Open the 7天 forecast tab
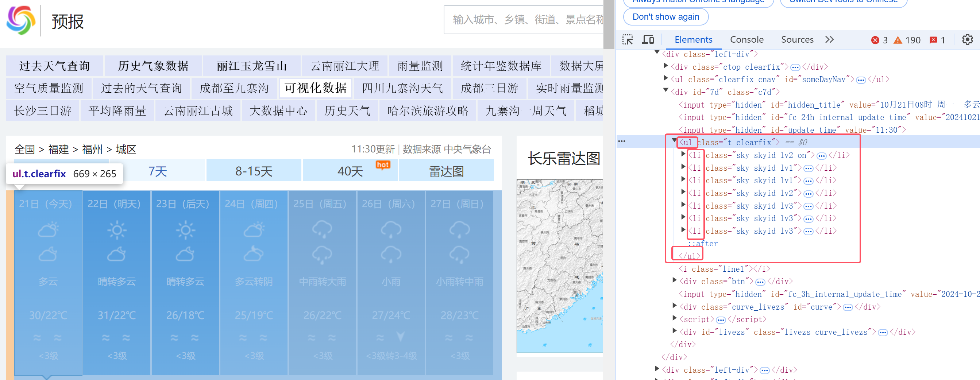 (158, 171)
